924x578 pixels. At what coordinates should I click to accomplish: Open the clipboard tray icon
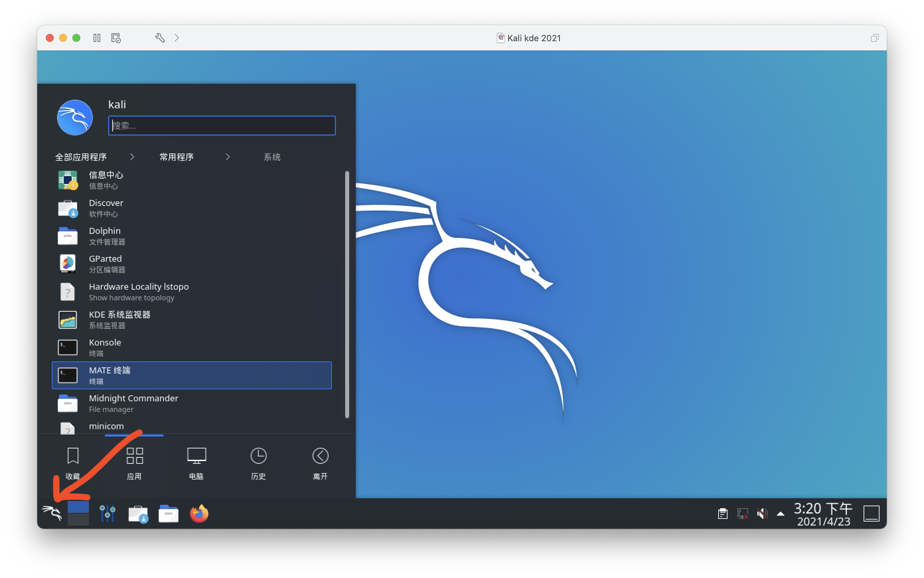723,514
